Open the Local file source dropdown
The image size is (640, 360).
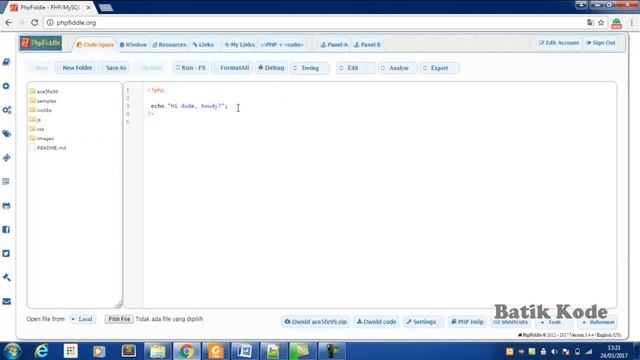(x=83, y=319)
